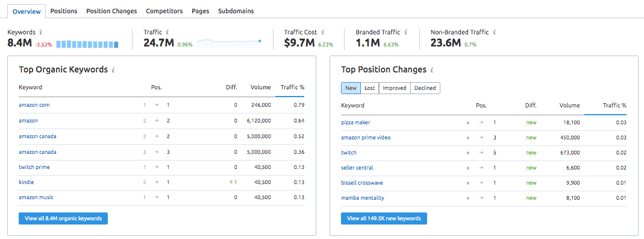This screenshot has width=644, height=239.
Task: Click the info icon next to Keywords
Action: (x=40, y=32)
